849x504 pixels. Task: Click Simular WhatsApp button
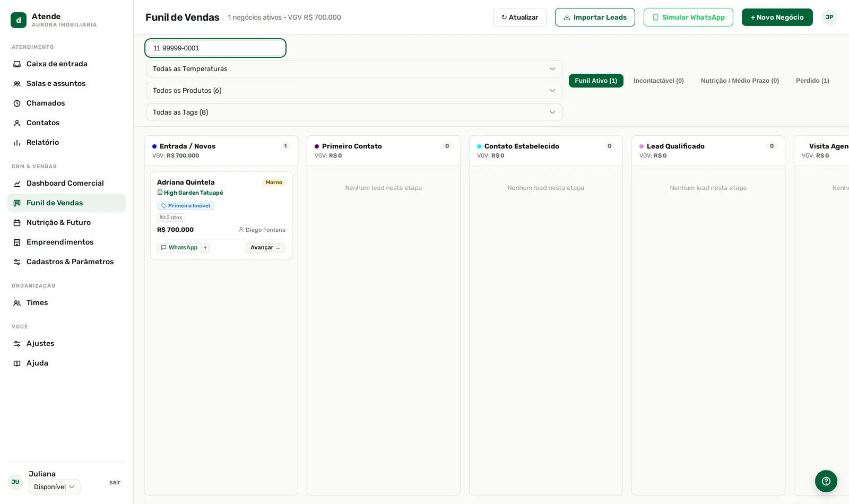point(688,18)
